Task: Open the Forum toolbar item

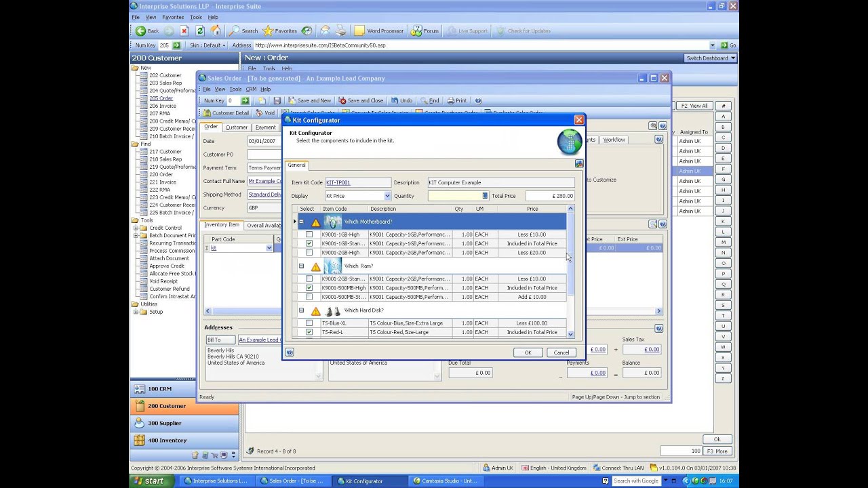Action: point(424,30)
